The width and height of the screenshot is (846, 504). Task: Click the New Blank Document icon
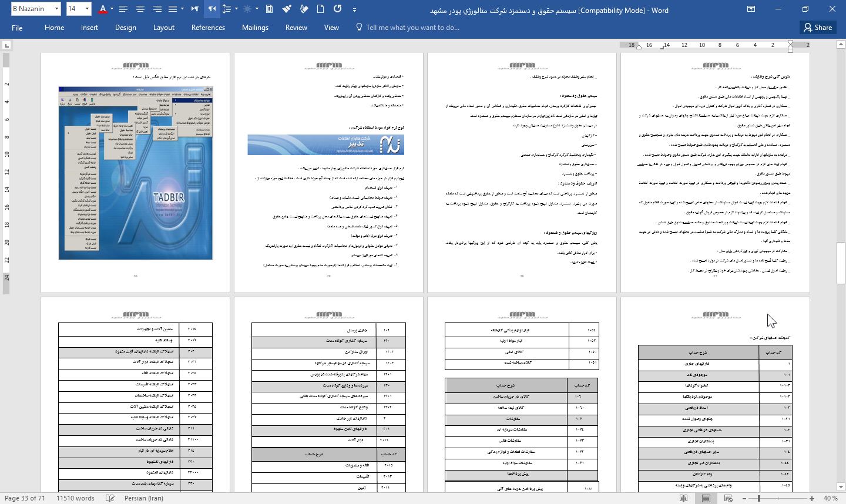tap(320, 9)
